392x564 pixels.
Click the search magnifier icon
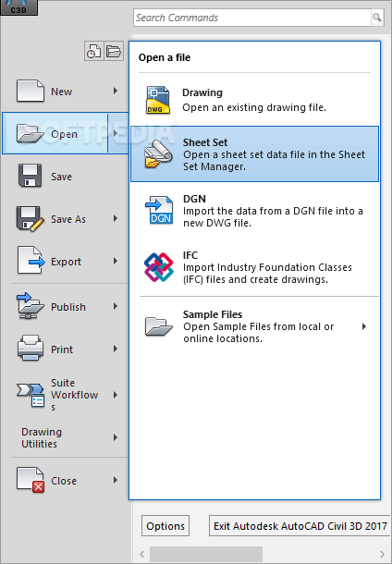point(377,18)
